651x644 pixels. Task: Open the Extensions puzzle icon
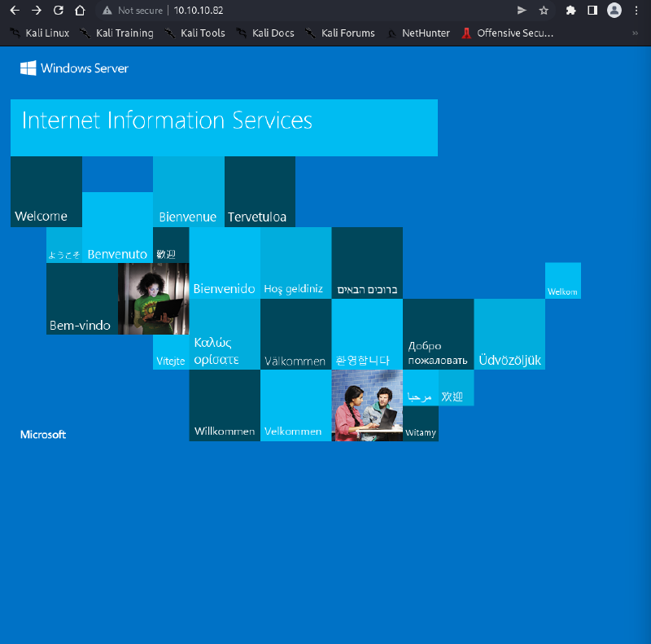(x=570, y=11)
